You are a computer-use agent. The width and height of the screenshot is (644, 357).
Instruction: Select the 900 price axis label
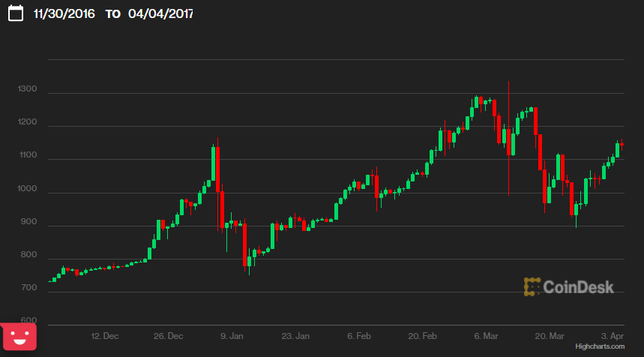point(28,222)
